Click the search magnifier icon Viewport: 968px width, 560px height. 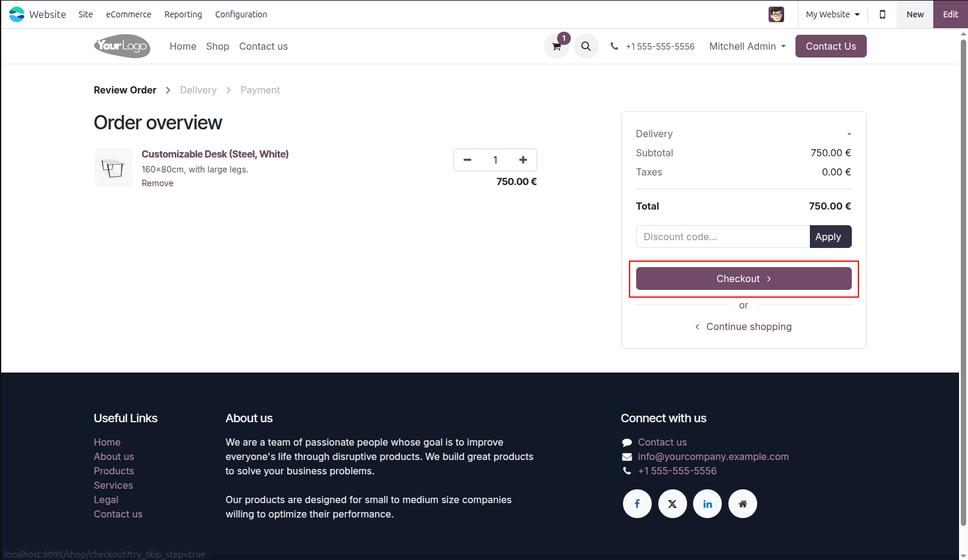[586, 46]
